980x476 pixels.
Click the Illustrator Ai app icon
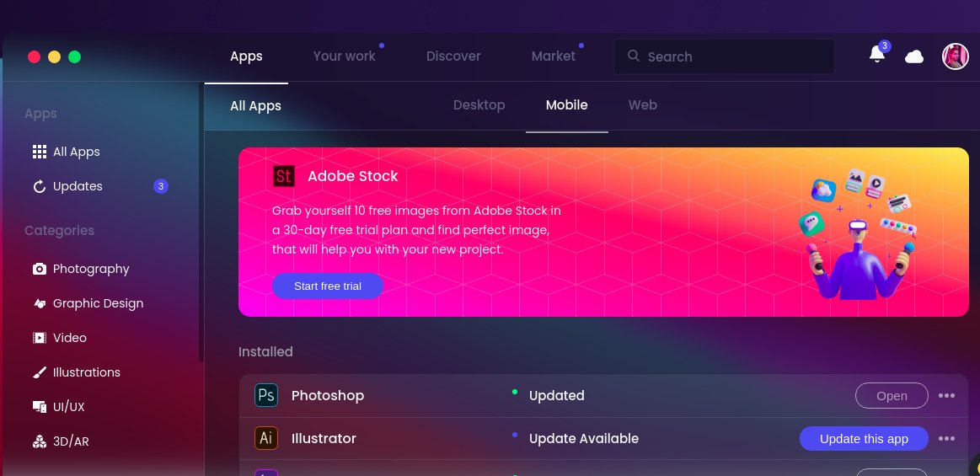[x=266, y=438]
